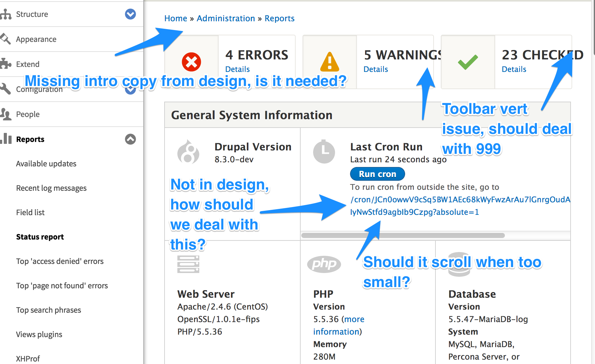595x364 pixels.
Task: Select the Status report item
Action: click(x=40, y=237)
